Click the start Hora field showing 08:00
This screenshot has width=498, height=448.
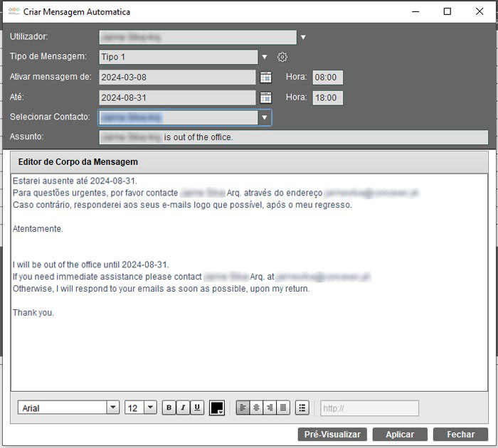tap(328, 78)
